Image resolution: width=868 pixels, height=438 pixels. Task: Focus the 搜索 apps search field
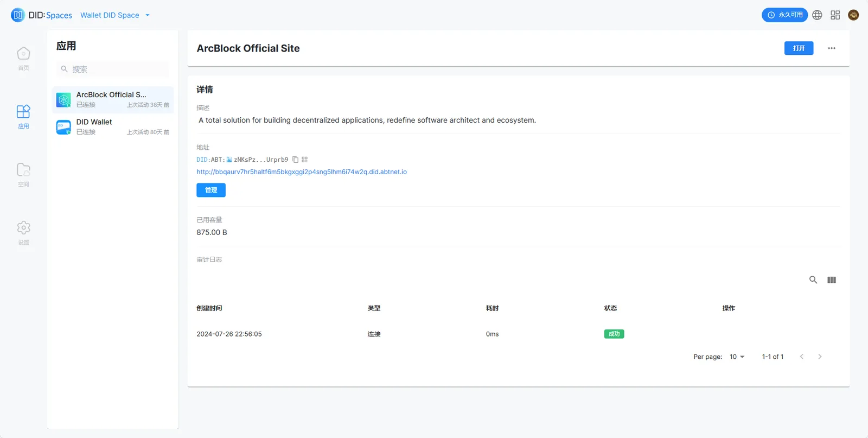click(x=113, y=69)
